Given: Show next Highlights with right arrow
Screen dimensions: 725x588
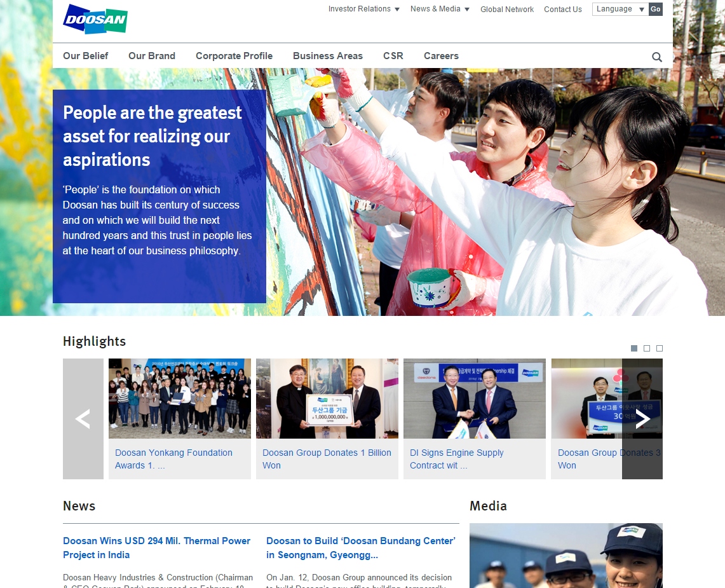Looking at the screenshot, I should click(642, 419).
